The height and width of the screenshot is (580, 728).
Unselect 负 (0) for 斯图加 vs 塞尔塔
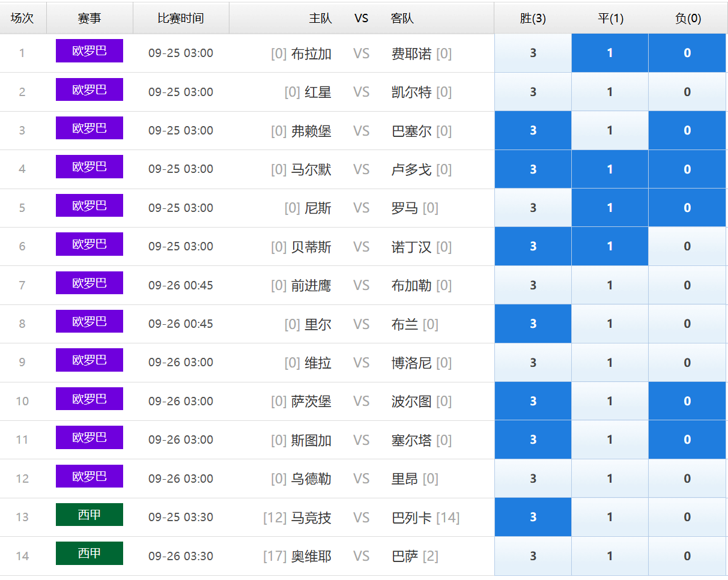point(687,440)
